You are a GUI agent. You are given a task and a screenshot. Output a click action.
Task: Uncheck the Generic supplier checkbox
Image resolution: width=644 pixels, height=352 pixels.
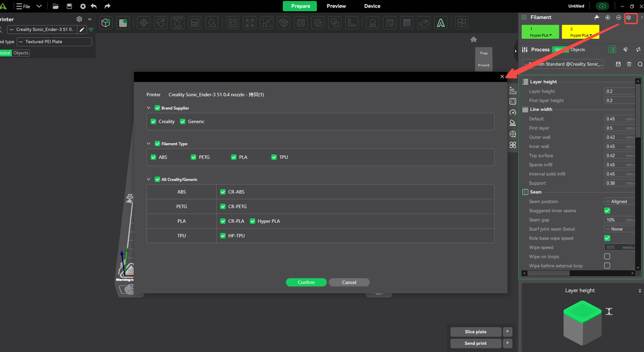click(x=183, y=121)
